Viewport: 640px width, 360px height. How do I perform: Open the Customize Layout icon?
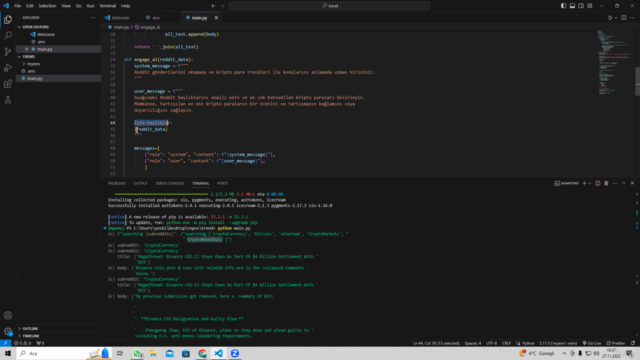tap(590, 6)
